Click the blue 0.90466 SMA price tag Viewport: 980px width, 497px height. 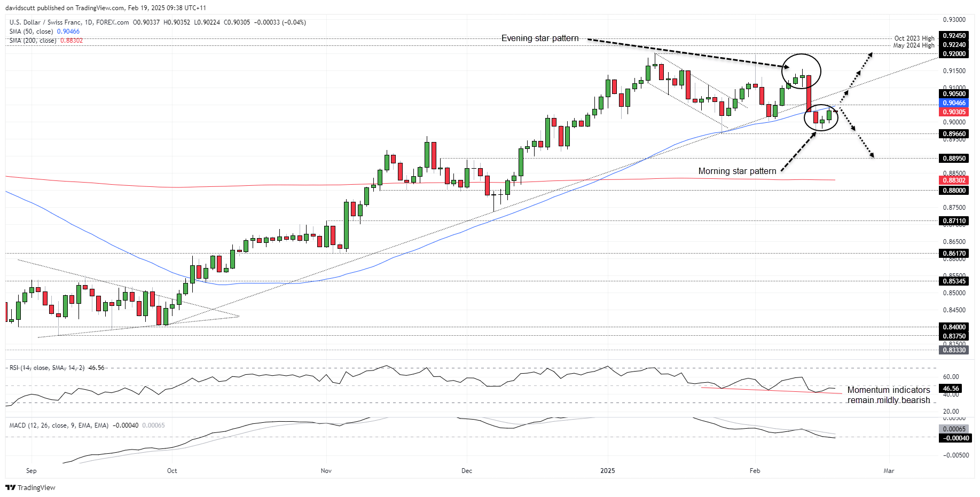pyautogui.click(x=954, y=103)
